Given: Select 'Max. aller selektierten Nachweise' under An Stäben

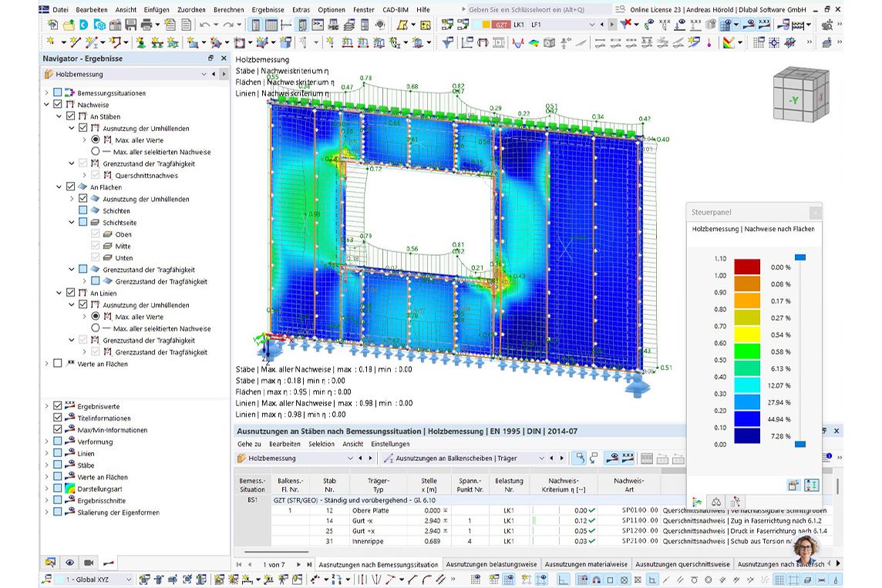Looking at the screenshot, I should point(96,152).
